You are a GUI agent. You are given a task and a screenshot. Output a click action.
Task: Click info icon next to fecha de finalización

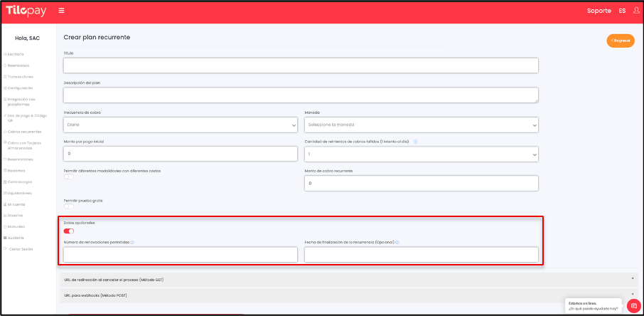coord(397,242)
